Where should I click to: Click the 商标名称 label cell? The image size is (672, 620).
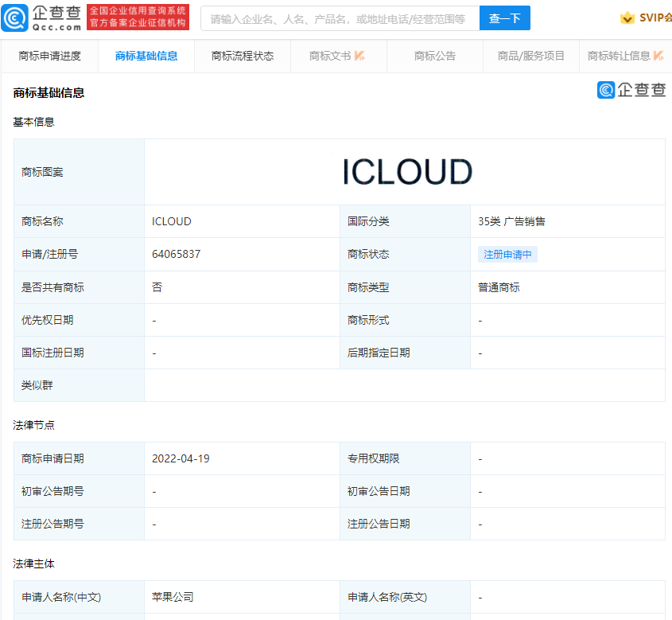click(x=80, y=222)
